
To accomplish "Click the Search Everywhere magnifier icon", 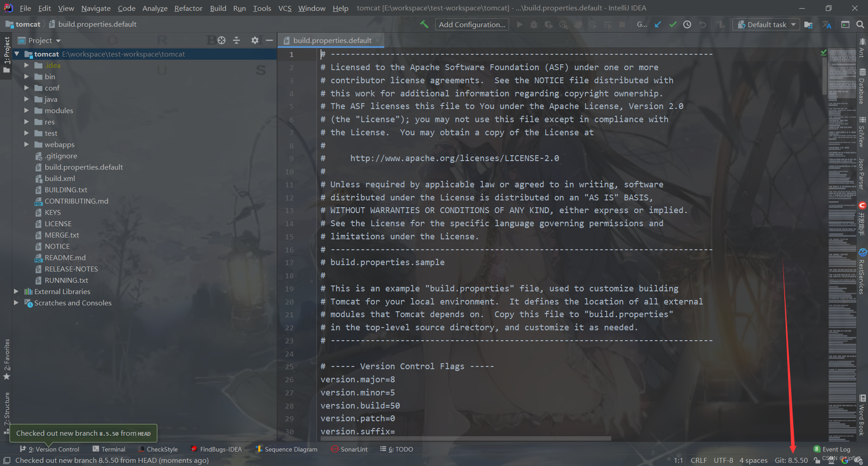I will tap(860, 24).
